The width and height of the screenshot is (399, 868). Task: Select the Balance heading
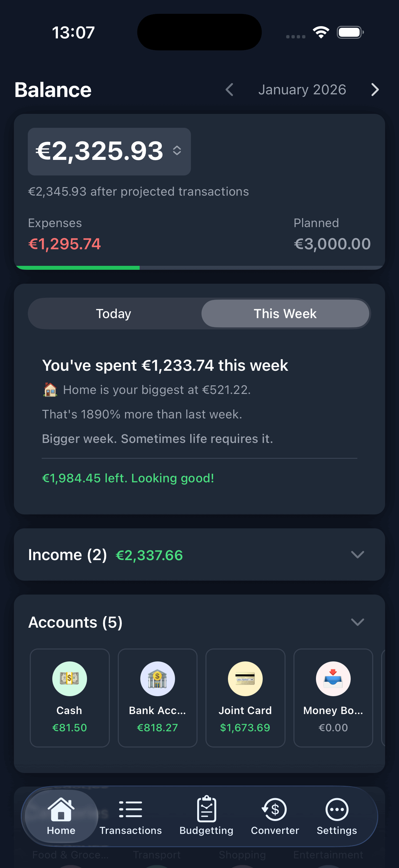click(x=53, y=90)
